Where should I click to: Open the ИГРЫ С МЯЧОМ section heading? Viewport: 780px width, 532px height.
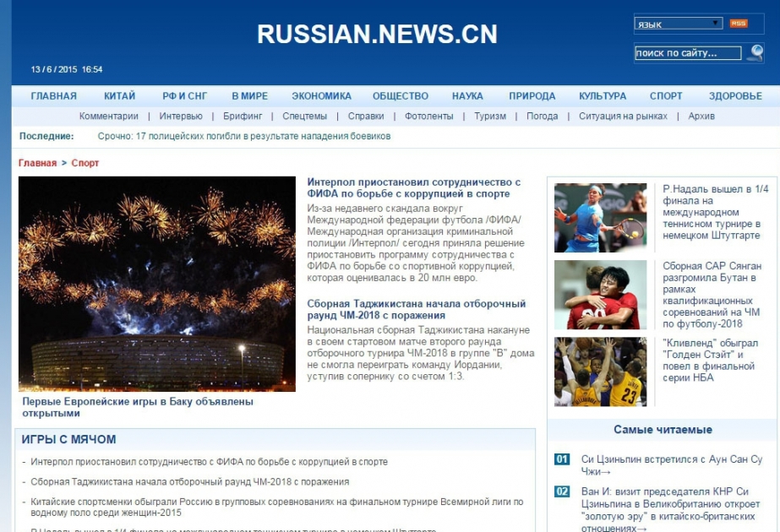click(x=68, y=439)
